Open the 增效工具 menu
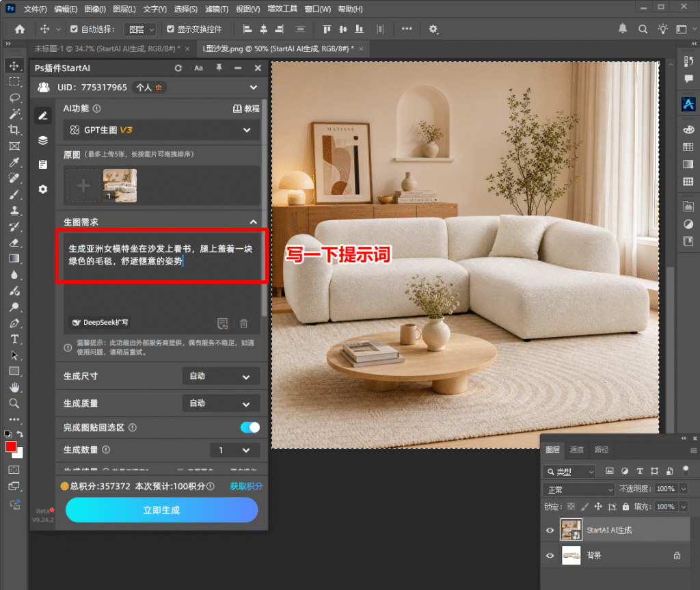The image size is (700, 590). click(x=282, y=9)
